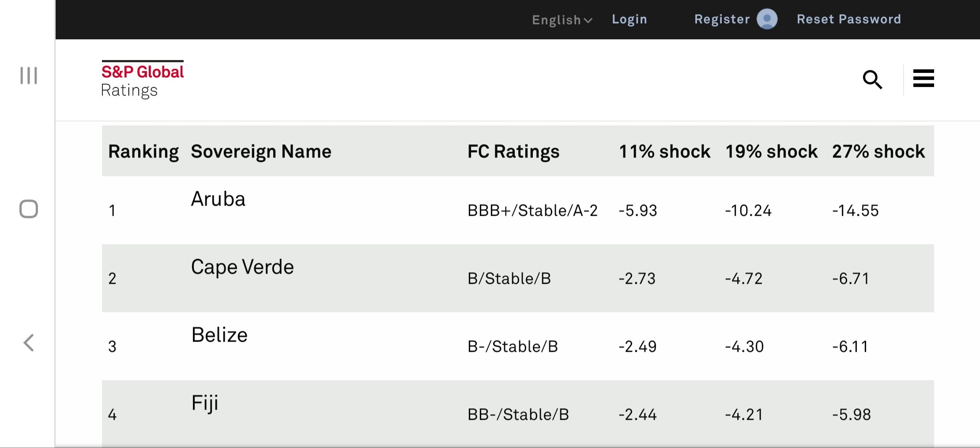980x448 pixels.
Task: Select the Cape Verde sovereign name
Action: coord(242,267)
